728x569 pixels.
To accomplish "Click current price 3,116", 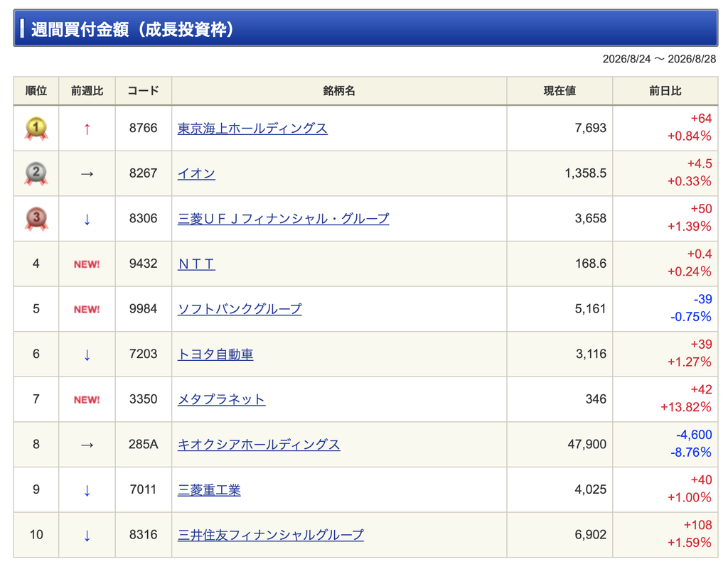I will (591, 354).
